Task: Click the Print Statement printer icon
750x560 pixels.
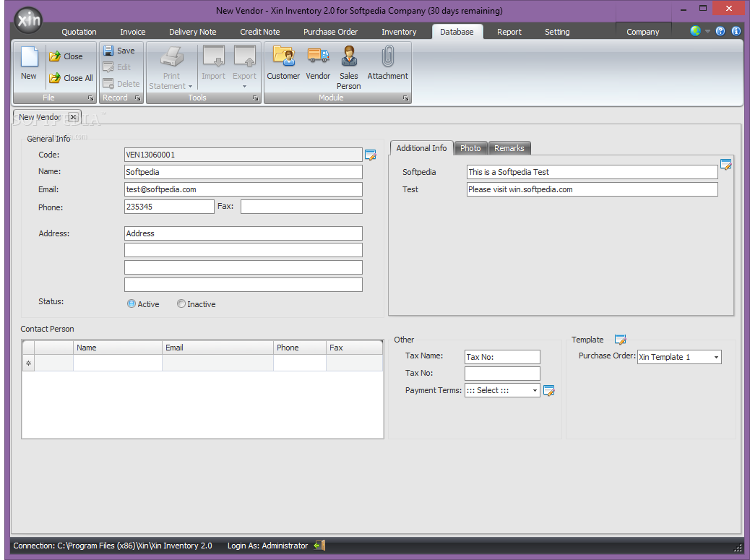Action: click(172, 56)
